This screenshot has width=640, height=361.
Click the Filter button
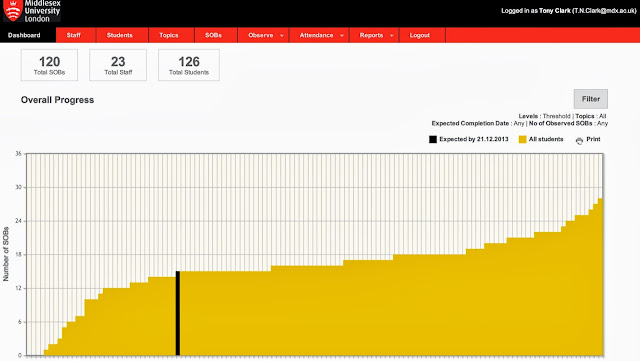(591, 99)
